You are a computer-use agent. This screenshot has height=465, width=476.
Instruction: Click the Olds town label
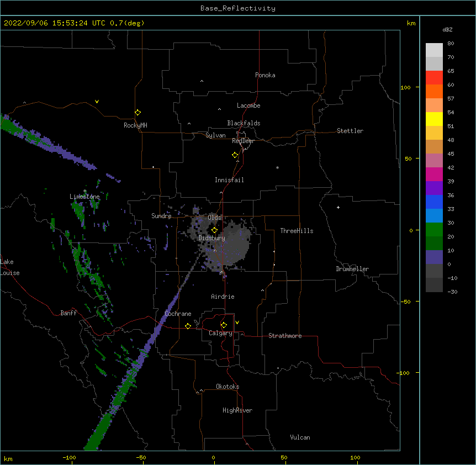(x=214, y=218)
